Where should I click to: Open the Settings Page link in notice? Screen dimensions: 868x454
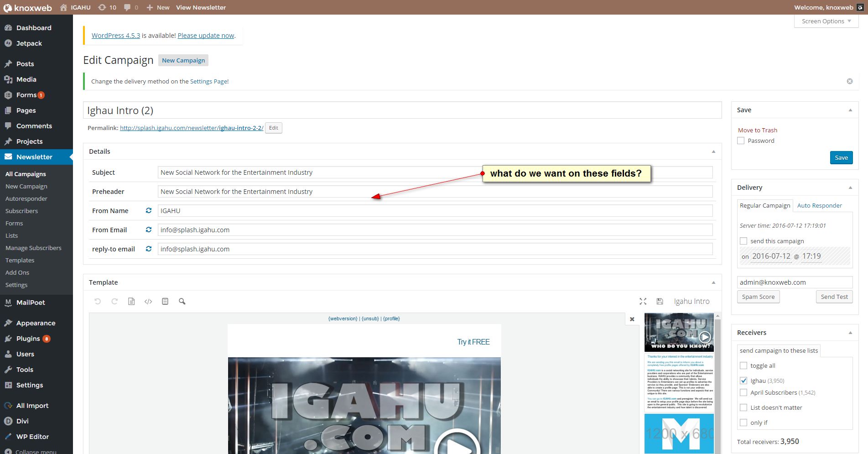click(209, 81)
